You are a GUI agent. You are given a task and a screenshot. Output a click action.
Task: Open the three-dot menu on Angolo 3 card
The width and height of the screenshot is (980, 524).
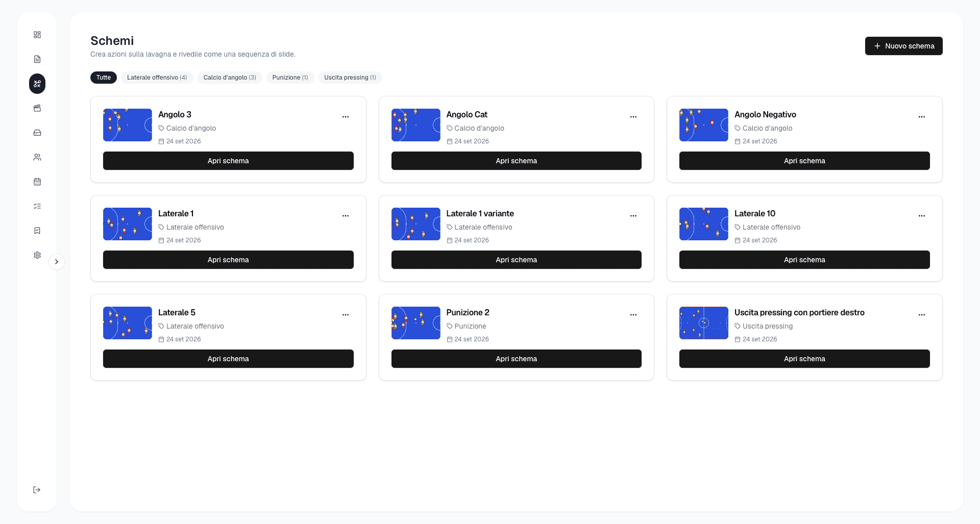[346, 117]
